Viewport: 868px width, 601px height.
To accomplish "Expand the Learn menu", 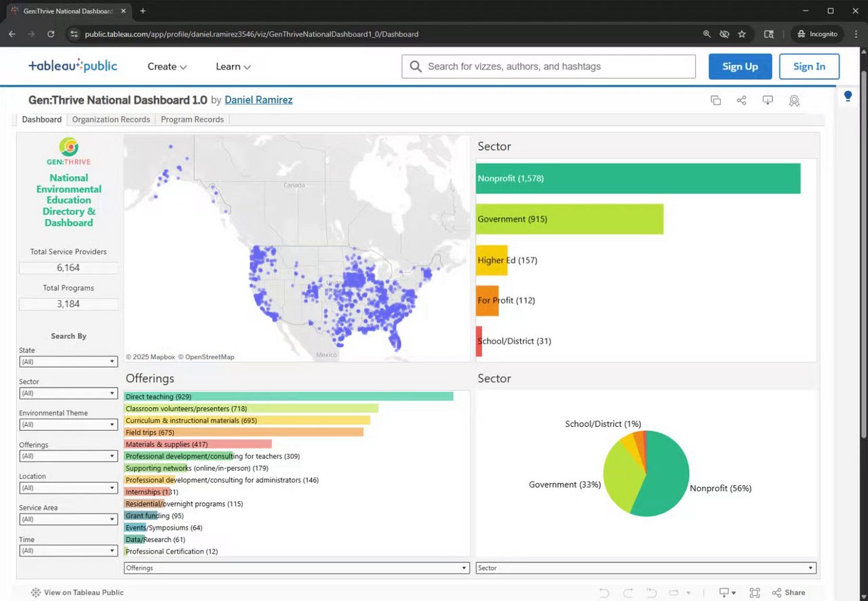I will [x=233, y=66].
